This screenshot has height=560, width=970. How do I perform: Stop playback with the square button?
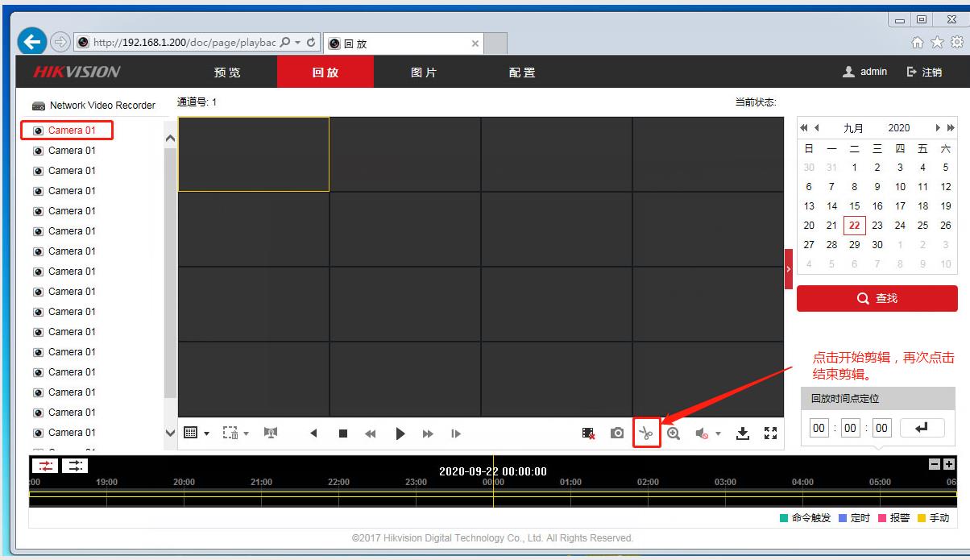coord(343,433)
